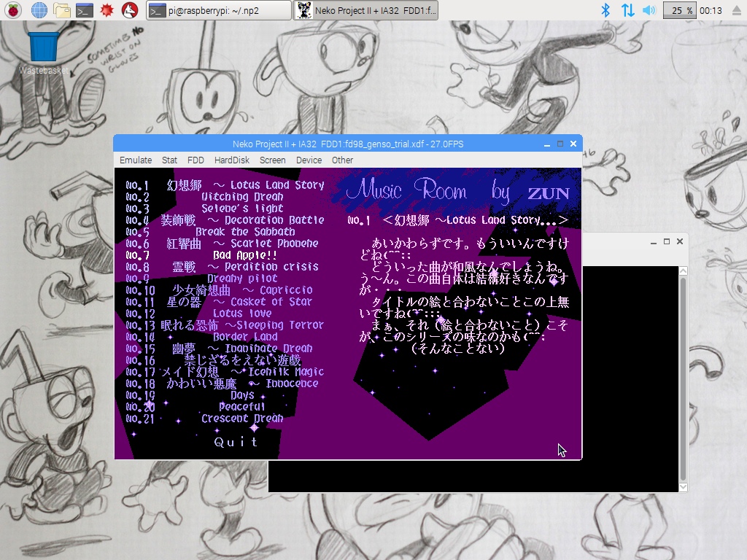Click the eject icon in the panel

point(737,10)
